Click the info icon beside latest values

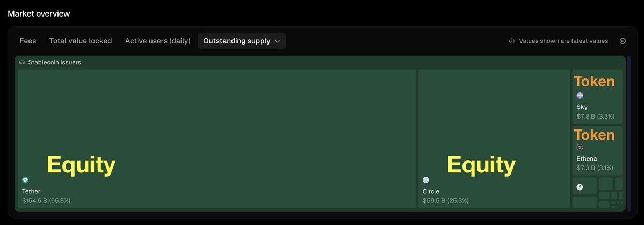pos(511,41)
